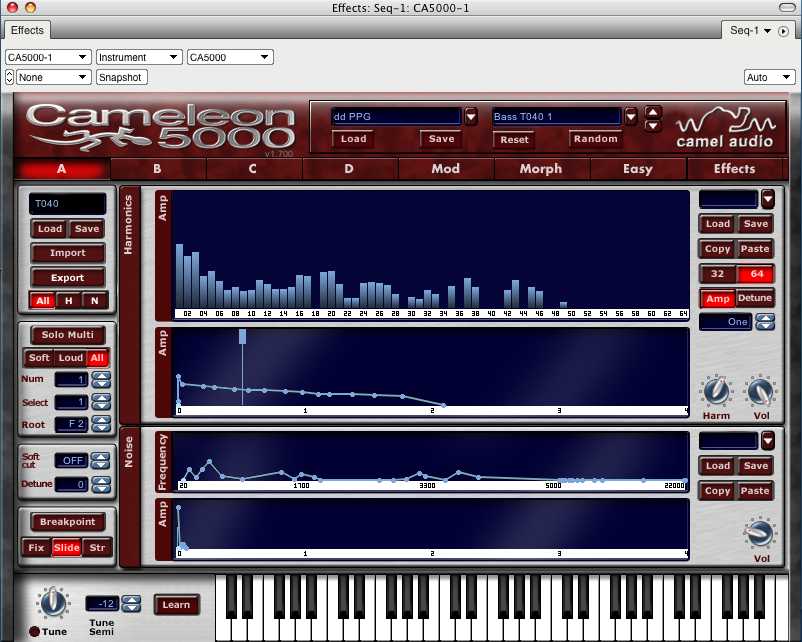The image size is (802, 642).
Task: Open the noise preset dropdown arrow
Action: tap(768, 440)
